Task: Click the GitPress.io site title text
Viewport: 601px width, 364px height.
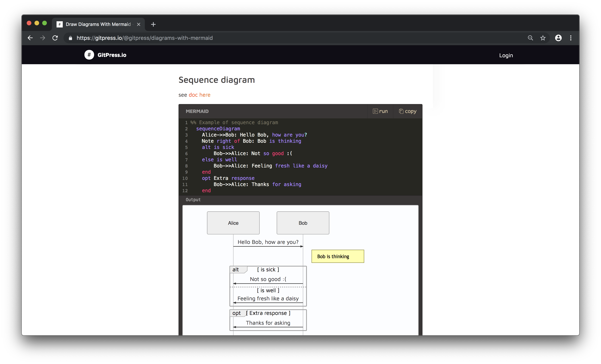Action: coord(112,55)
